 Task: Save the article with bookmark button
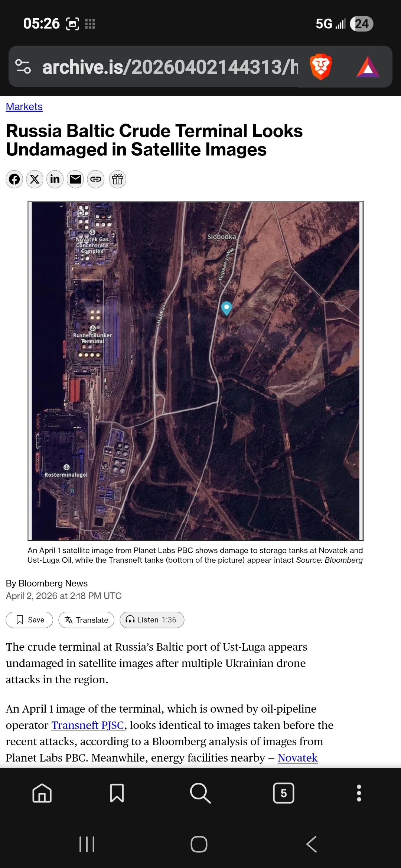coord(29,620)
